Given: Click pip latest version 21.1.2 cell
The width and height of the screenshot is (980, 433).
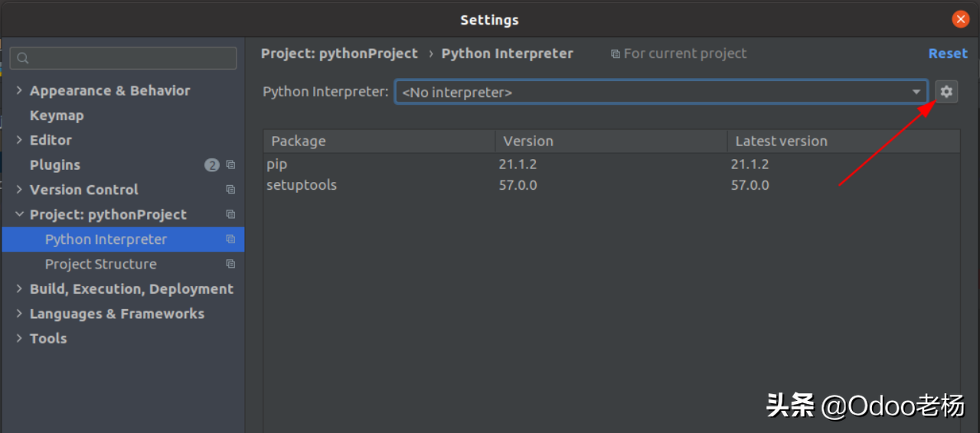Looking at the screenshot, I should pyautogui.click(x=750, y=164).
